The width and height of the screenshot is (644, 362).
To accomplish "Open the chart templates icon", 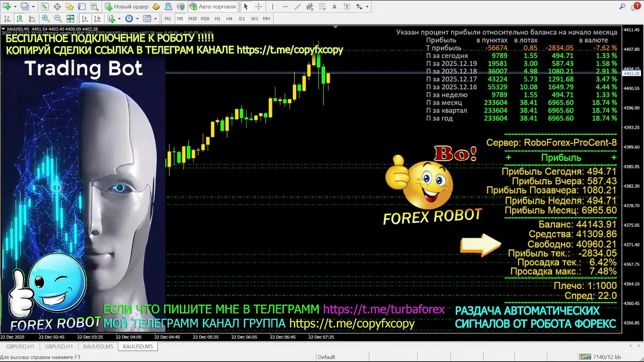I will [x=147, y=19].
